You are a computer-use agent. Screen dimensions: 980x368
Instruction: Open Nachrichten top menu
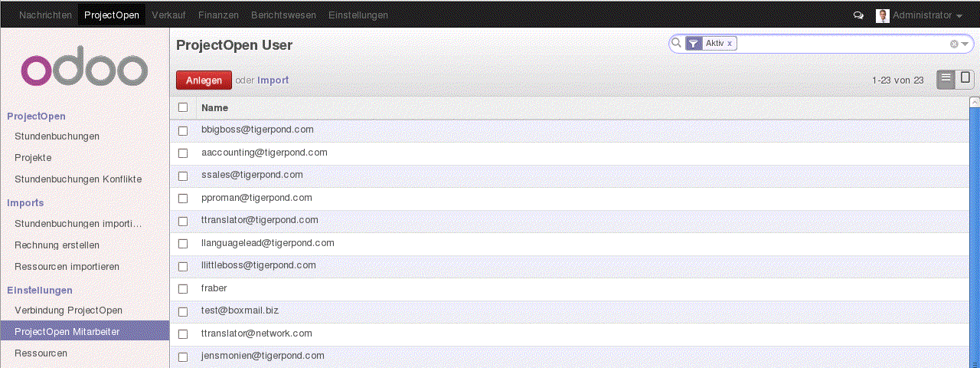click(x=45, y=15)
